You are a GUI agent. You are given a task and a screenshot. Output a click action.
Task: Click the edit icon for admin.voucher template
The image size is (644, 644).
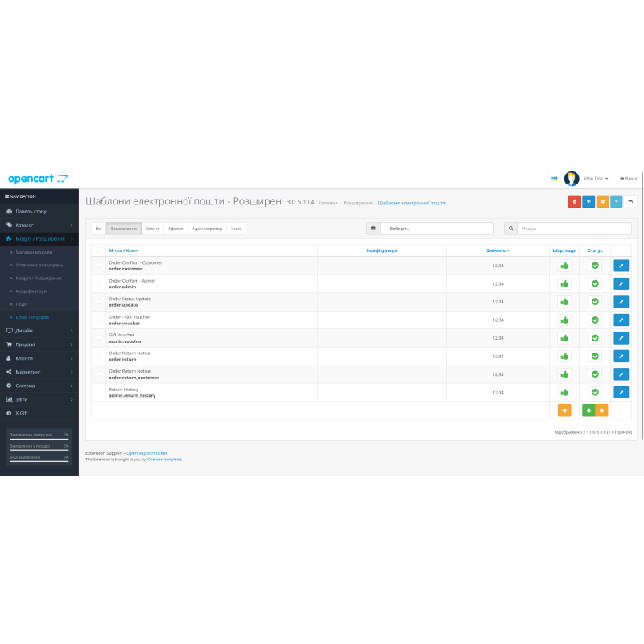621,337
